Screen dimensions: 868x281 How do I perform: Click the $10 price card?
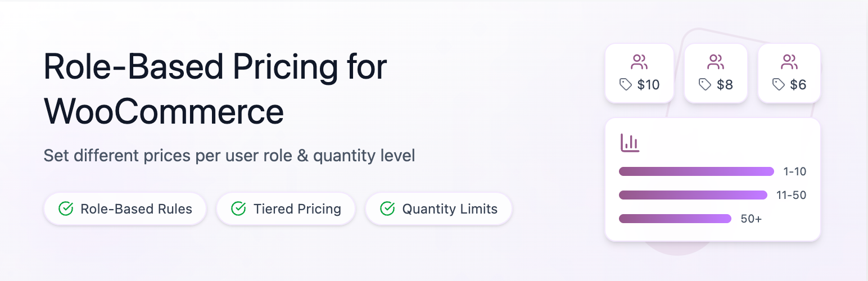[x=639, y=74]
